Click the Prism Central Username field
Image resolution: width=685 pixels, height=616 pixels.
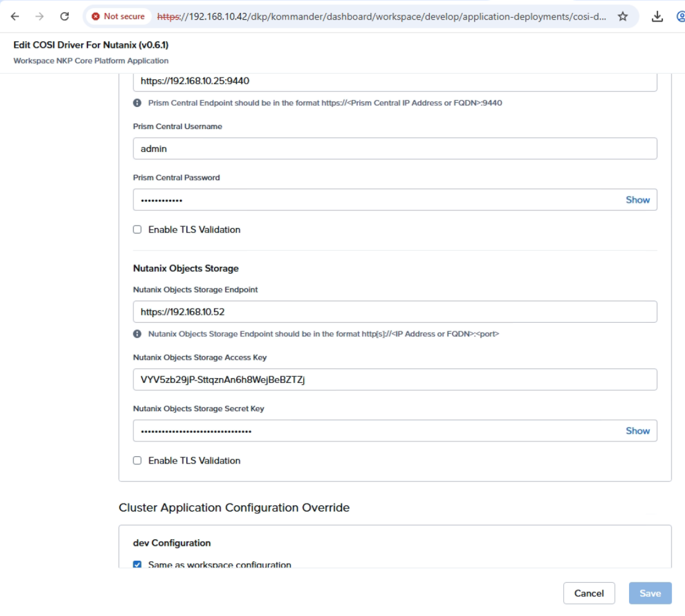(x=395, y=148)
